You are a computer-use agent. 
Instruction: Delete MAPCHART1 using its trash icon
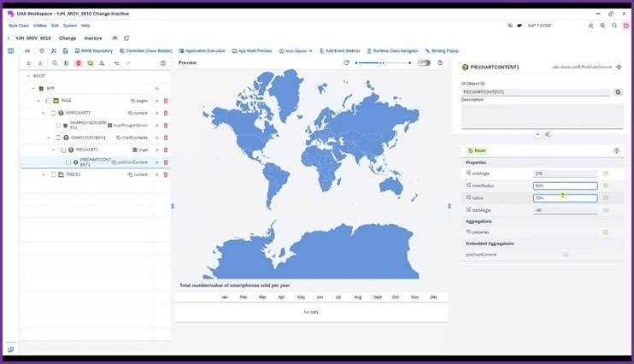pos(166,113)
